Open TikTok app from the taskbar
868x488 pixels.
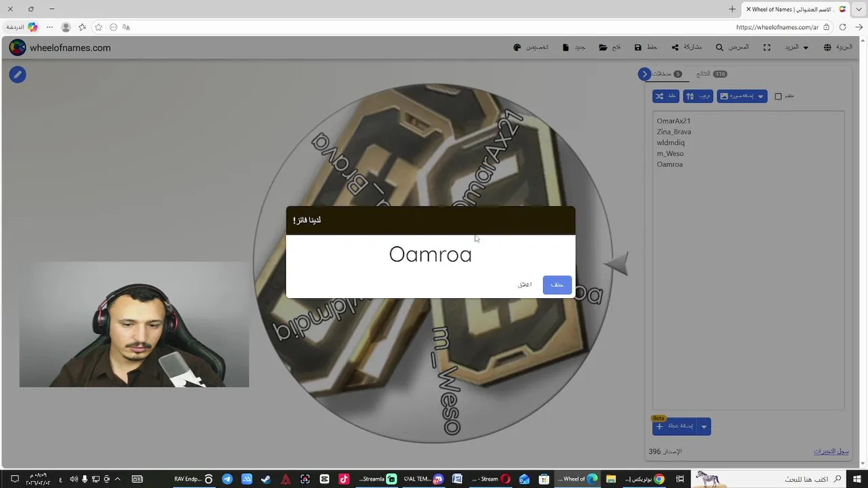pos(344,479)
